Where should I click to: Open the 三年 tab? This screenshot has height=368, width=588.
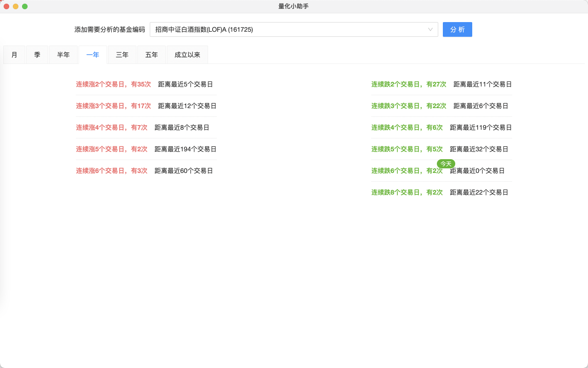122,55
